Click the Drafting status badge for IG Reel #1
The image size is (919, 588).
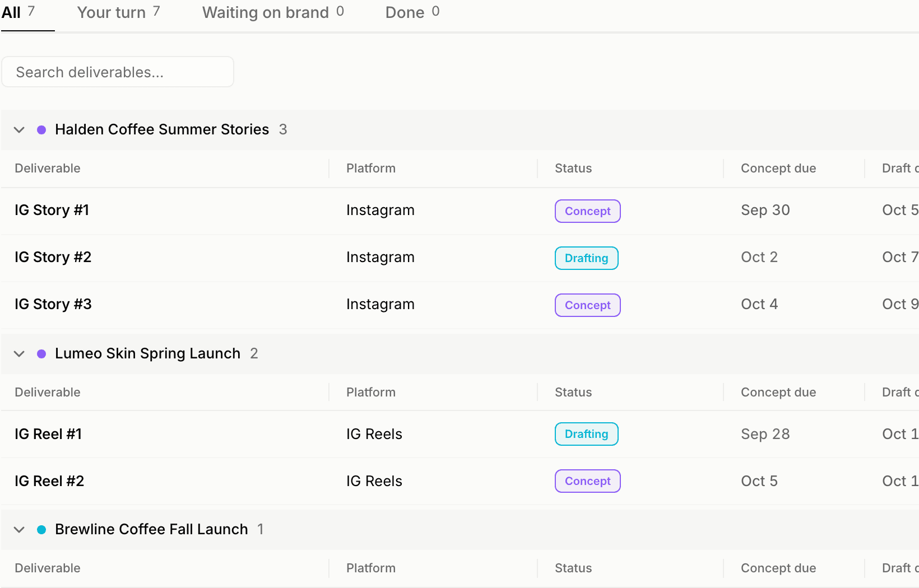click(x=587, y=434)
